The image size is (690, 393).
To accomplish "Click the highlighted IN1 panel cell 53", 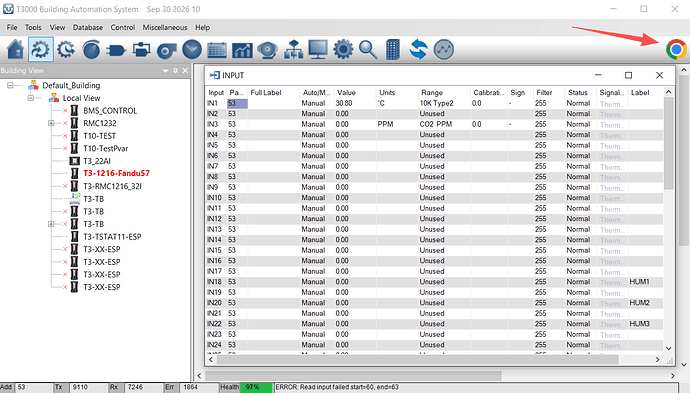I will 237,103.
